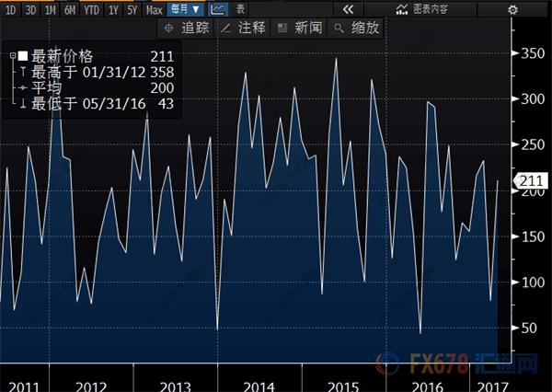Collapse the legend tree expander
Viewport: 552px width, 392px height.
pos(13,55)
